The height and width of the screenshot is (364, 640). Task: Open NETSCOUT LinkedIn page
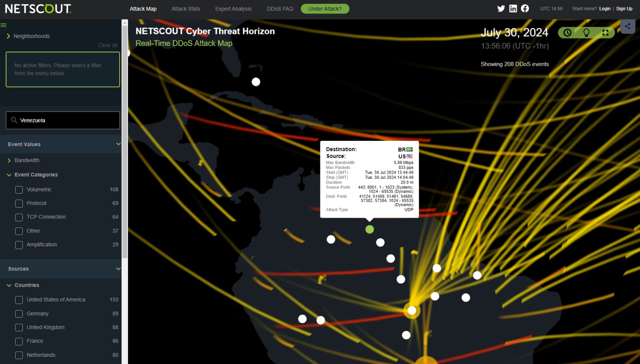pyautogui.click(x=513, y=8)
